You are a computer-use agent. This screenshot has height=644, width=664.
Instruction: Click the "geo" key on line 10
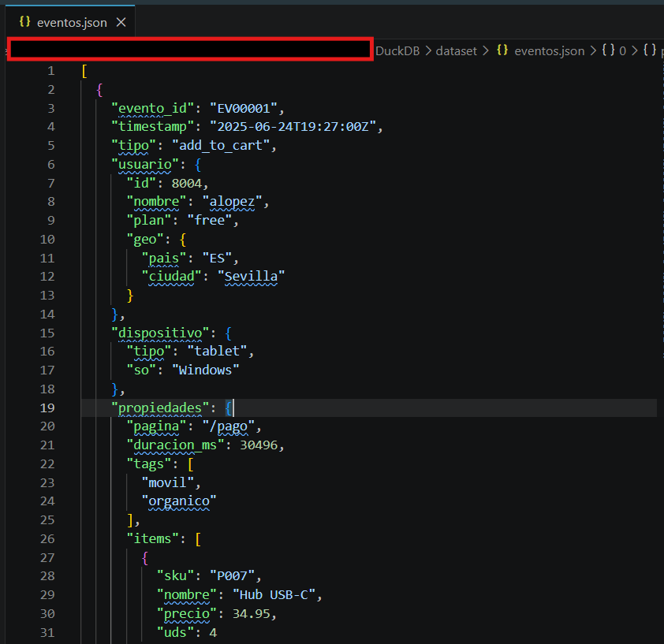[x=145, y=240]
